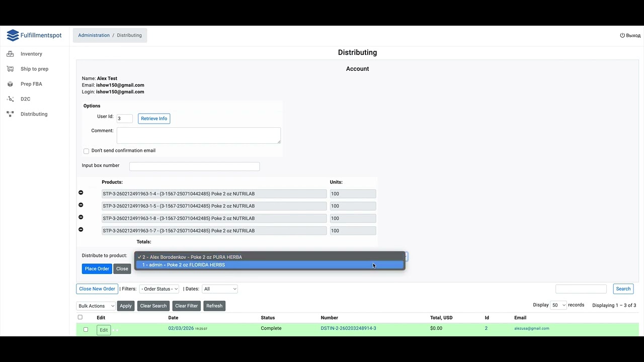Sort by Total, USD column header
The image size is (644, 362).
(441, 318)
